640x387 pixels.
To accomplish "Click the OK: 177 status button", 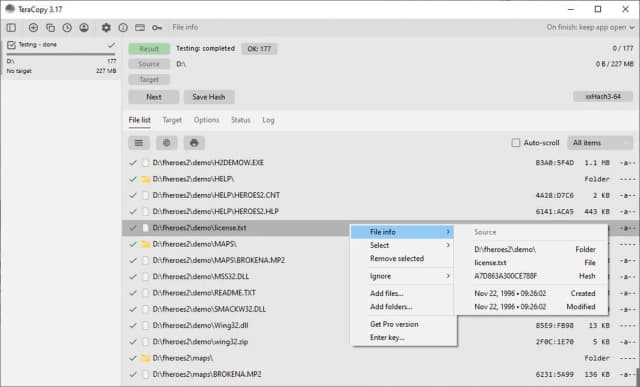I will click(x=259, y=49).
